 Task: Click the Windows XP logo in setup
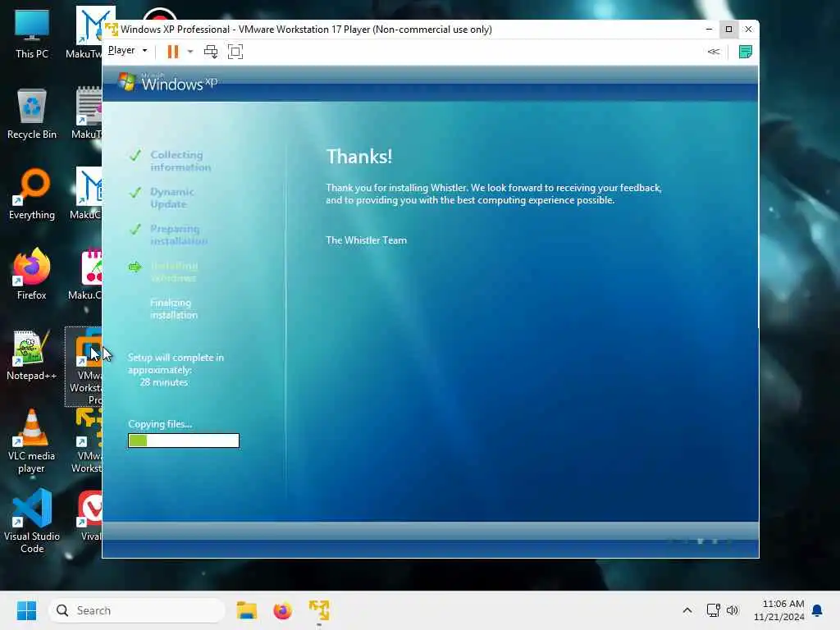tap(167, 82)
